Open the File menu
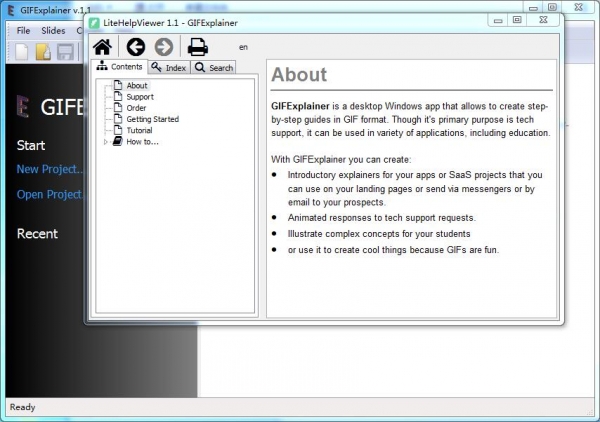 (x=23, y=30)
